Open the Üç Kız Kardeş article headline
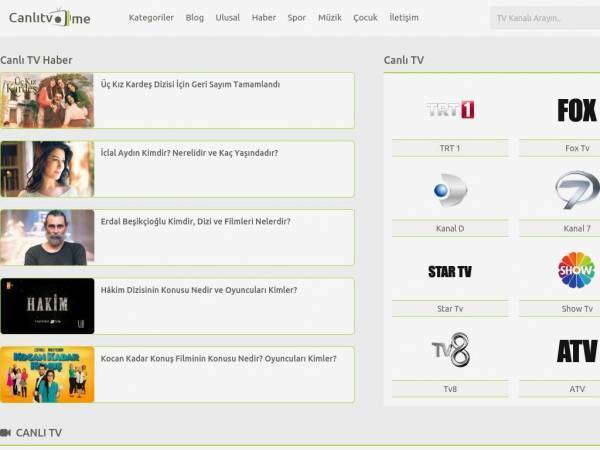The width and height of the screenshot is (600, 450). pyautogui.click(x=190, y=84)
